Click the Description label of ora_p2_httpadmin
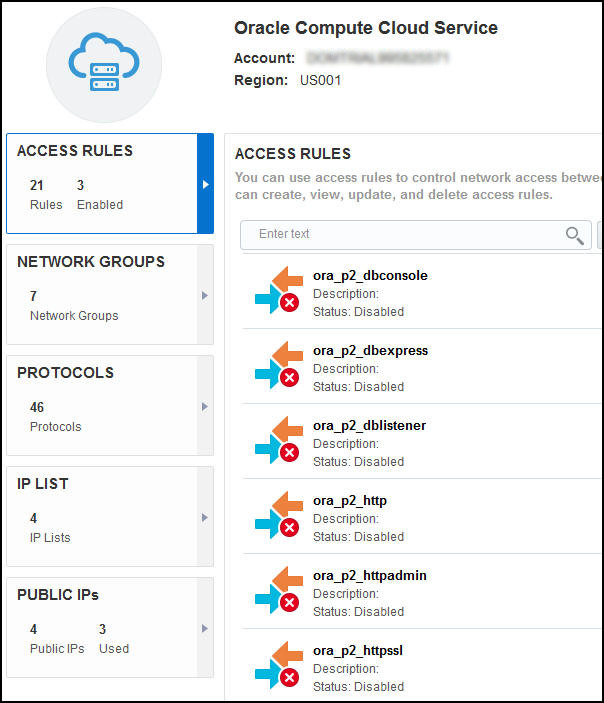This screenshot has width=604, height=703. click(x=346, y=594)
